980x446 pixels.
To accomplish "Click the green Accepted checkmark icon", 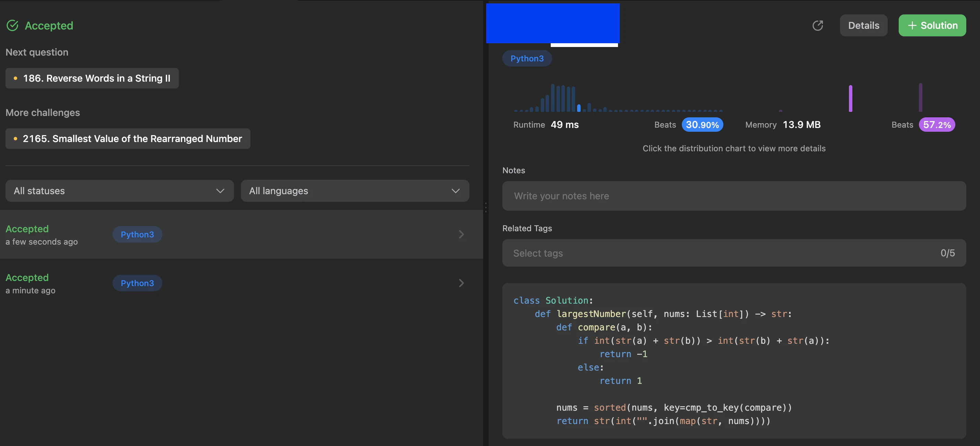I will click(13, 25).
